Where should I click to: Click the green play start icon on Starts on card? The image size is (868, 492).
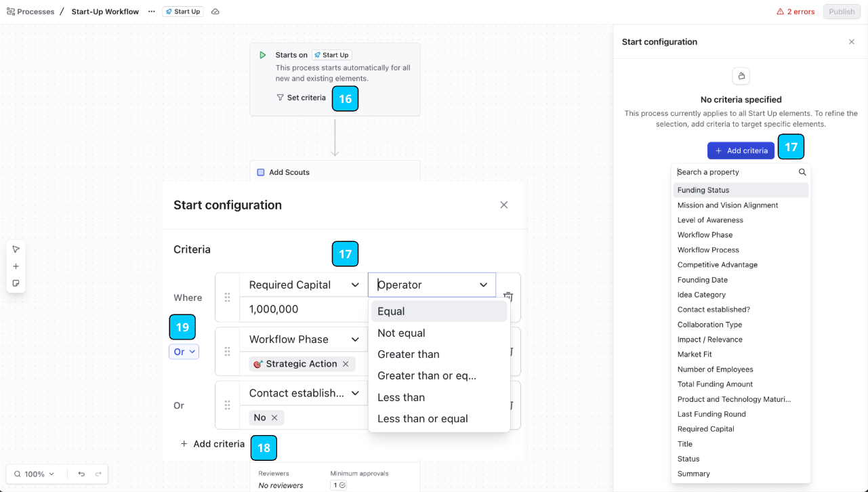click(263, 55)
